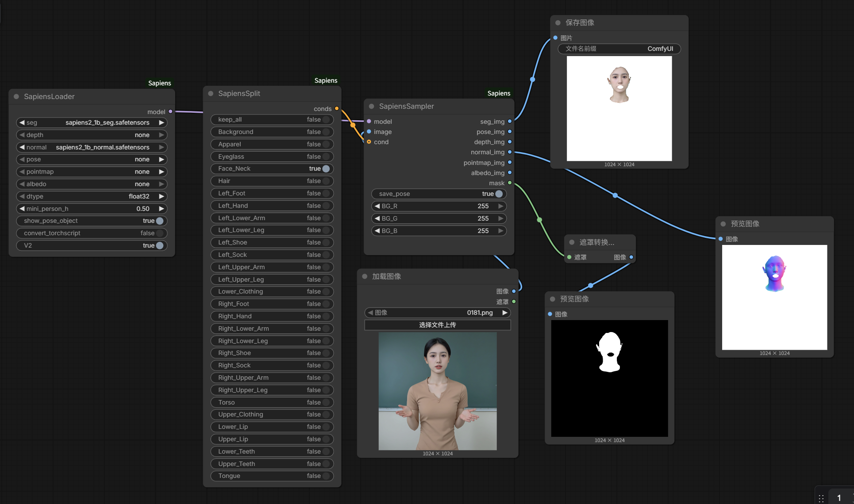The width and height of the screenshot is (854, 504).
Task: Click the pointmap_img output port
Action: pos(510,162)
